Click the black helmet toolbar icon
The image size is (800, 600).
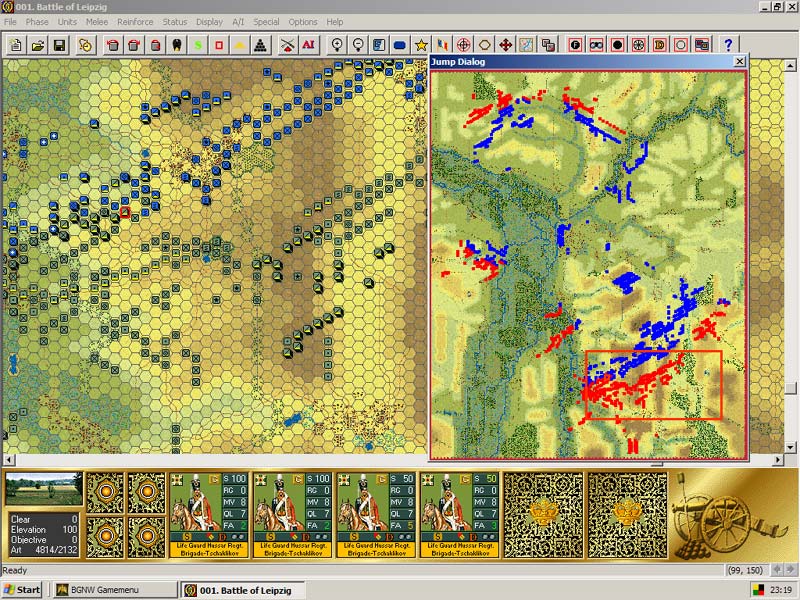177,45
